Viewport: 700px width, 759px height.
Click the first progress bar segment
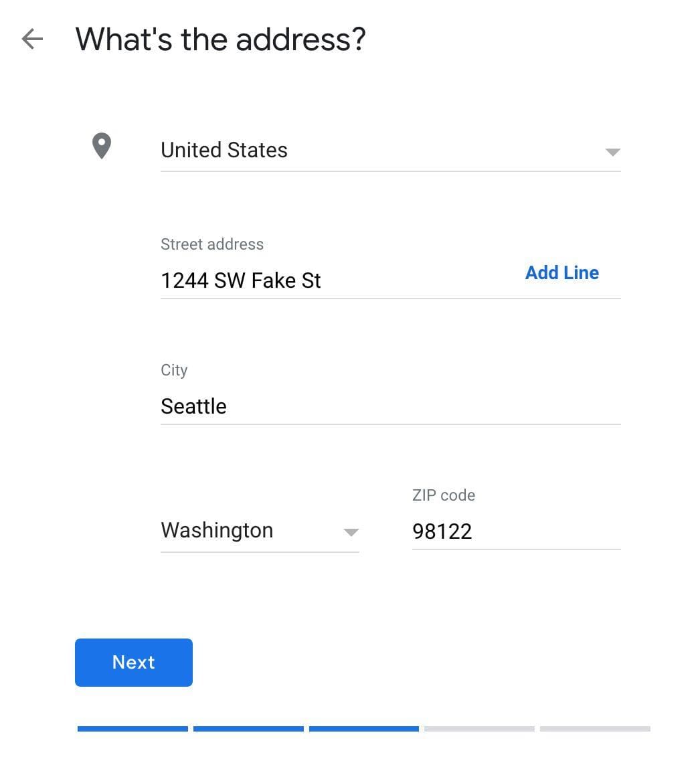pos(133,729)
